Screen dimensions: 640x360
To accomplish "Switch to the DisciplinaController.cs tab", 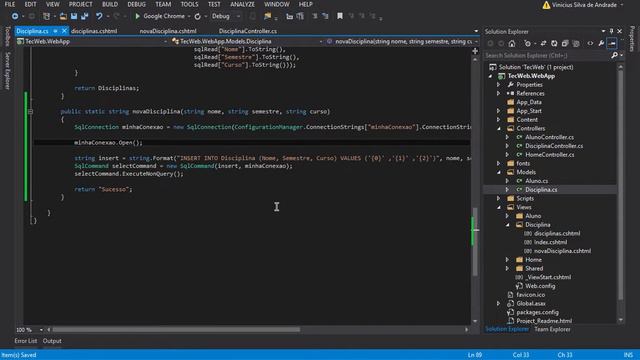I will pos(247,31).
